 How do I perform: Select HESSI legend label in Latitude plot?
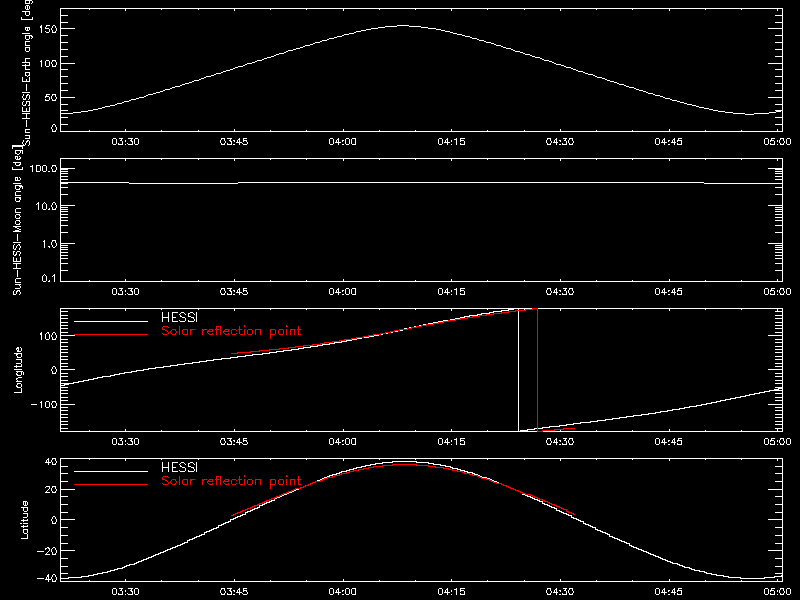(180, 467)
